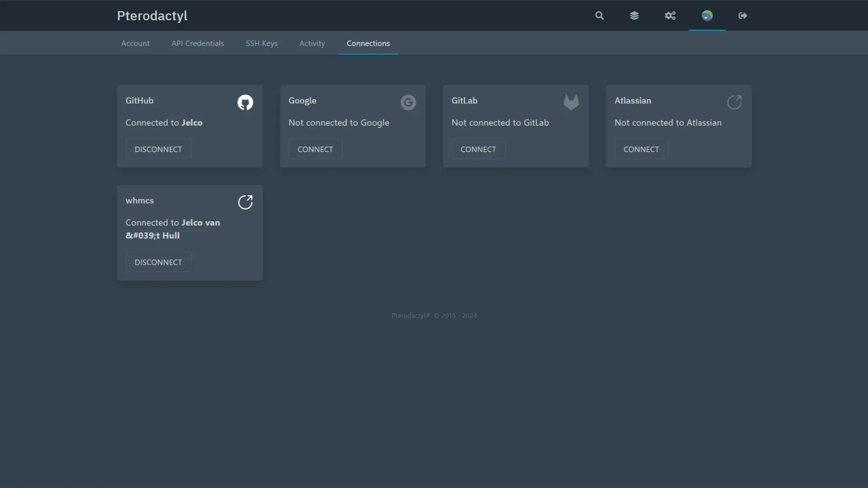Viewport: 868px width, 488px height.
Task: Sign out using the logout icon
Action: [x=743, y=15]
